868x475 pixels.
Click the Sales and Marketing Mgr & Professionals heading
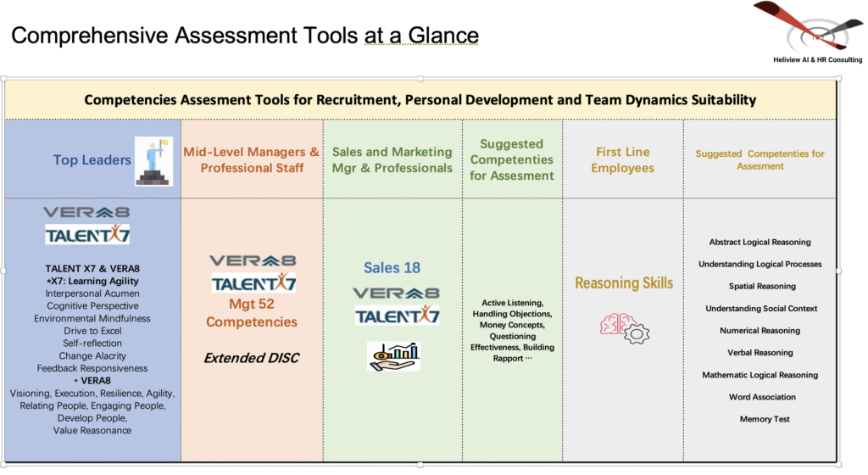(392, 159)
